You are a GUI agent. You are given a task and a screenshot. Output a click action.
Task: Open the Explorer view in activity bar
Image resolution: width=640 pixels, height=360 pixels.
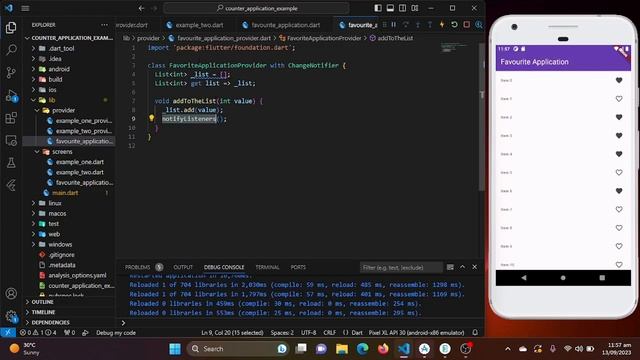[x=11, y=28]
